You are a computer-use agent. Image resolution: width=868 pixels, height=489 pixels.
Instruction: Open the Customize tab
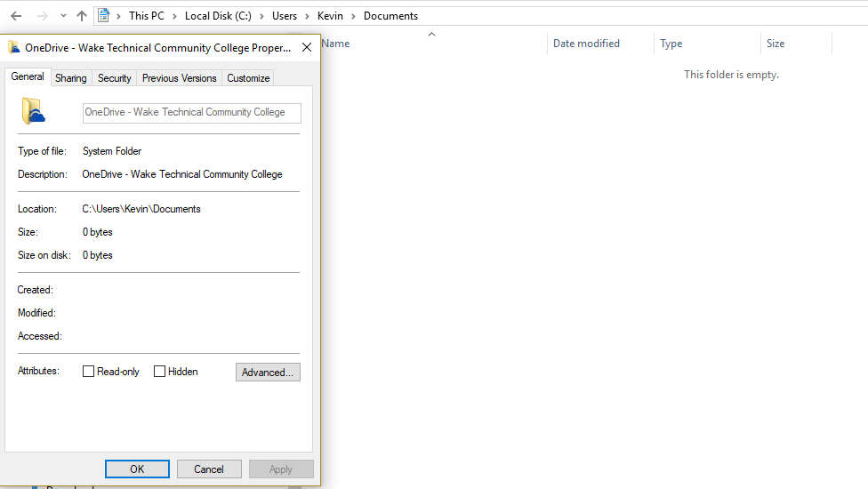[248, 78]
